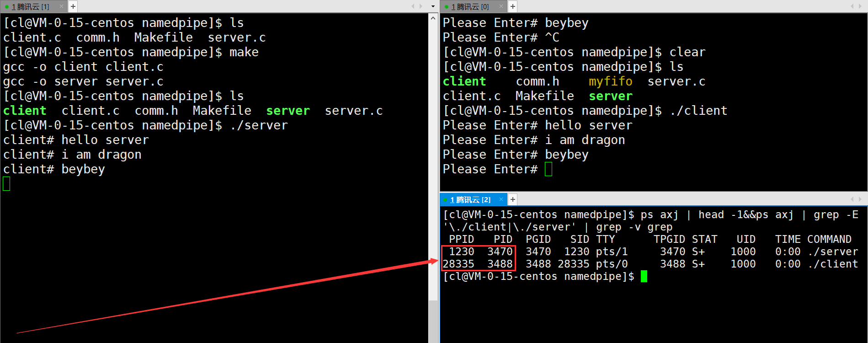Screen dimensions: 868x343
Task: Click 'client# beybey' line
Action: (54, 169)
